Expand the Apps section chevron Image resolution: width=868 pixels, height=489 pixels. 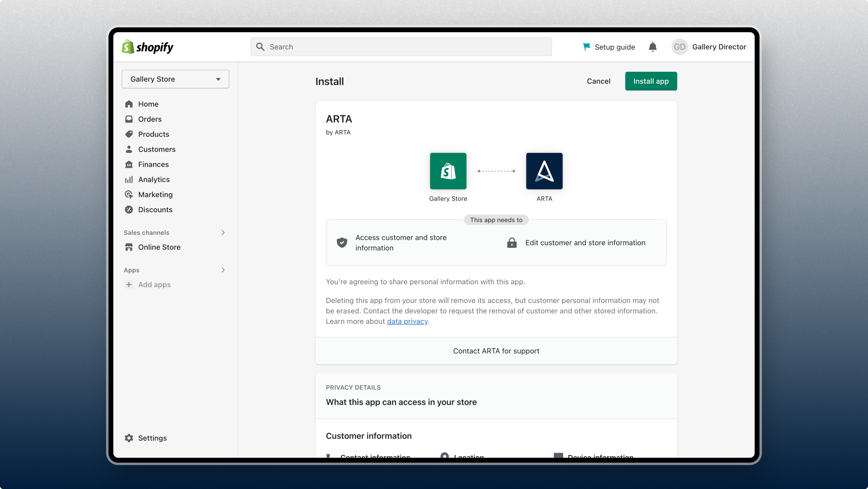(x=223, y=270)
